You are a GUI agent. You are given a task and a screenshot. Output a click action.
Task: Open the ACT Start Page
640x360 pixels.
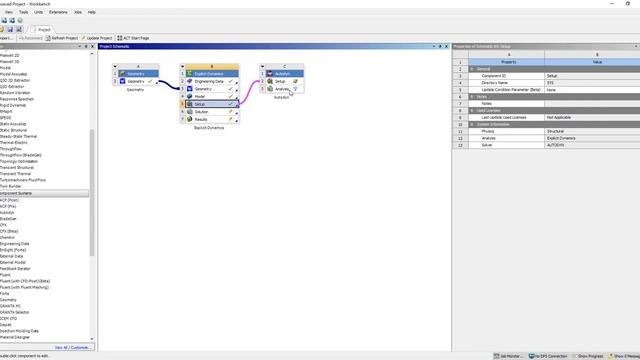(133, 38)
